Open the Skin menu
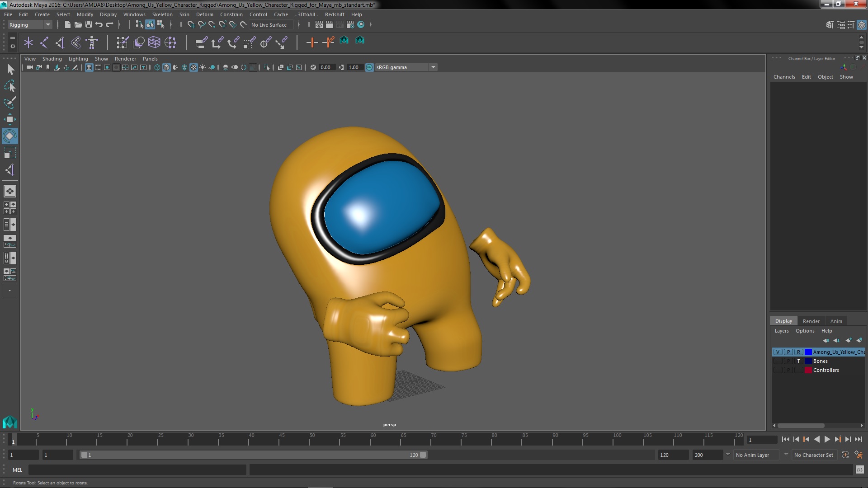 click(184, 14)
